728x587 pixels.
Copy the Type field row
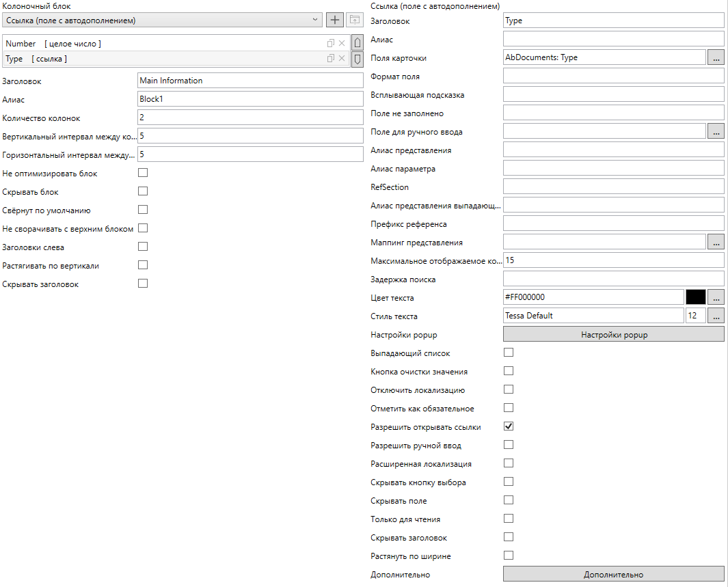(331, 59)
